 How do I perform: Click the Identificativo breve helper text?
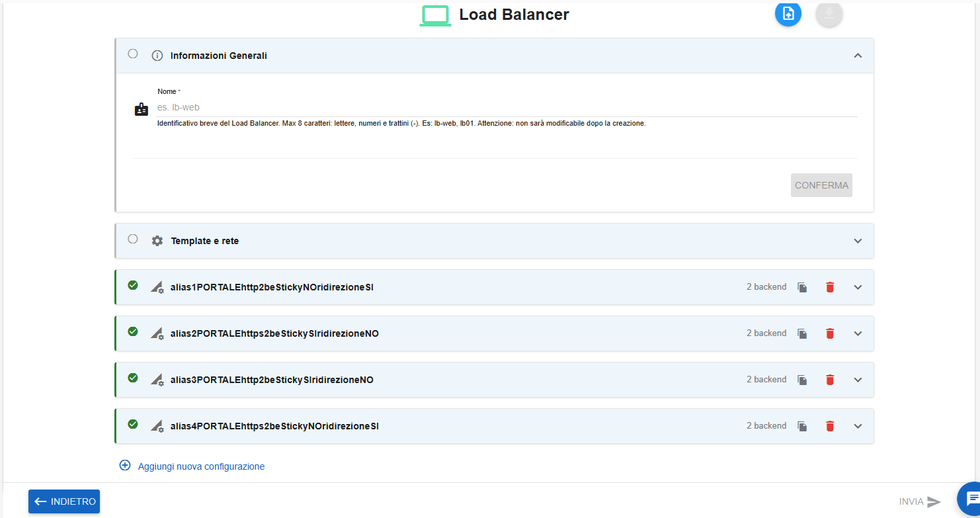(401, 123)
